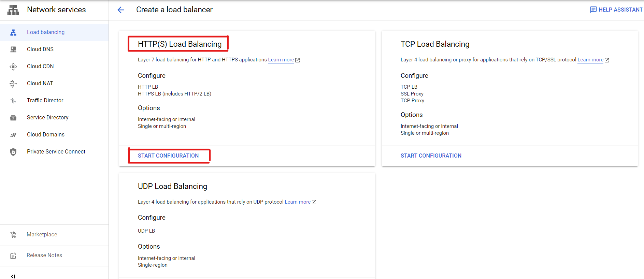
Task: Click external link icon in UDP description
Action: pyautogui.click(x=314, y=202)
